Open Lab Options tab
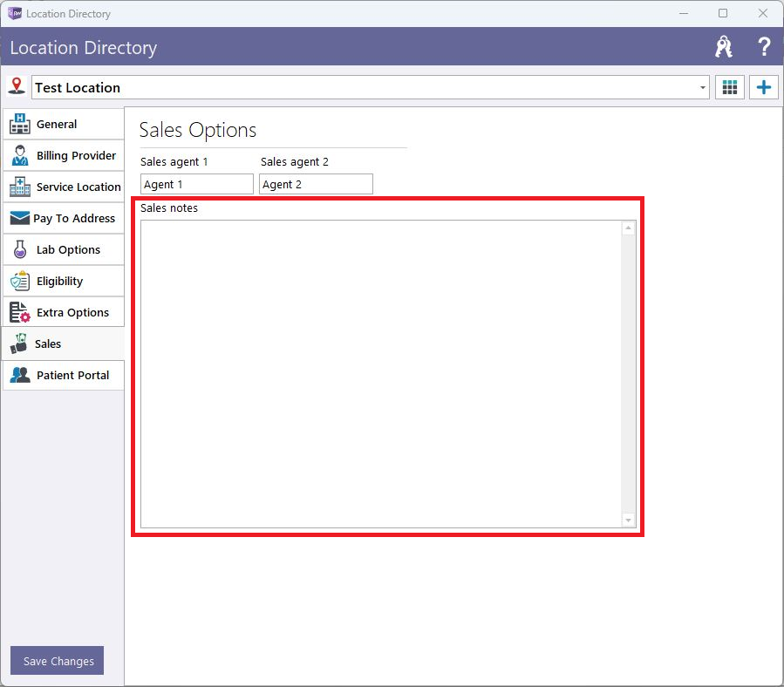The width and height of the screenshot is (784, 687). [64, 249]
